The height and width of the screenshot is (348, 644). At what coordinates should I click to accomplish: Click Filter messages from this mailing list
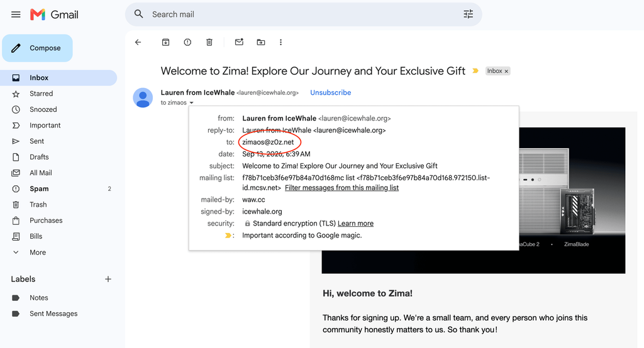pyautogui.click(x=341, y=188)
